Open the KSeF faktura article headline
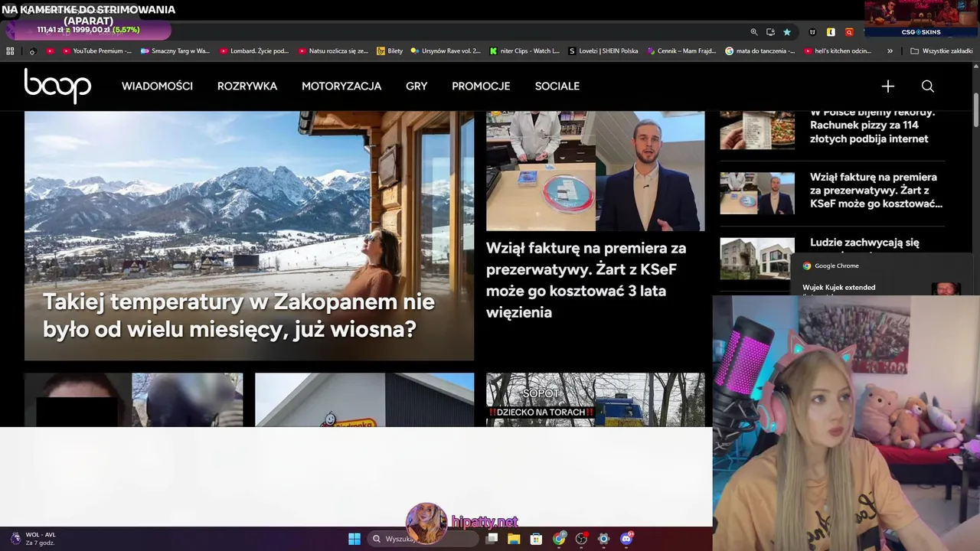 tap(586, 280)
